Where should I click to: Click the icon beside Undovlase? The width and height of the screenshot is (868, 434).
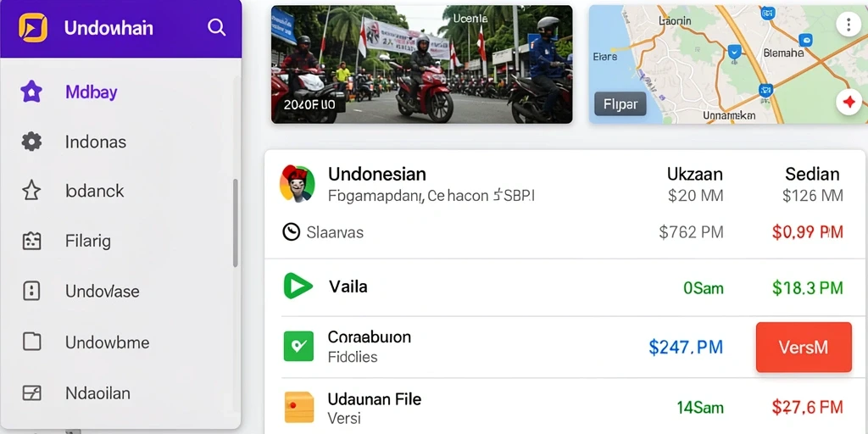tap(31, 291)
